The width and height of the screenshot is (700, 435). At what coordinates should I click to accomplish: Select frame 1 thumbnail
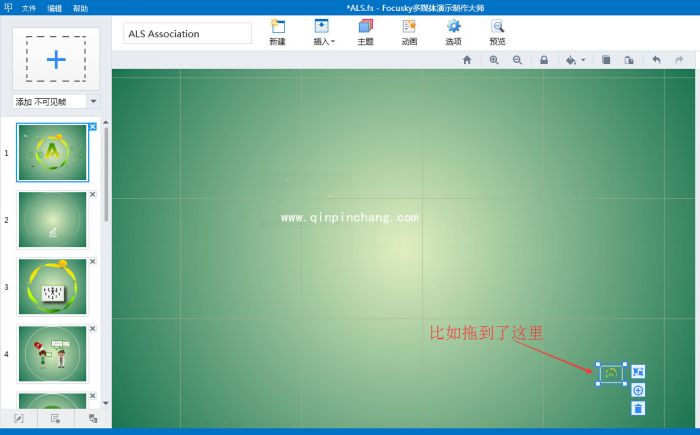point(52,153)
